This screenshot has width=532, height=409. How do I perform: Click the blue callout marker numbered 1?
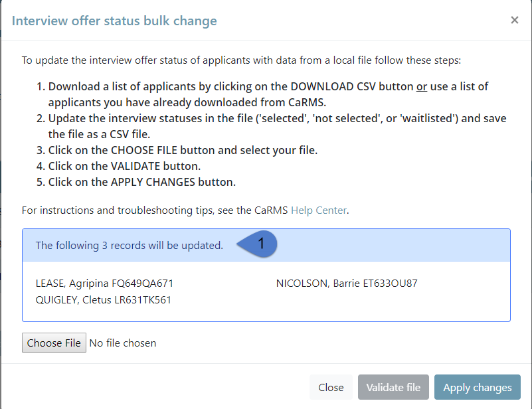pyautogui.click(x=258, y=244)
